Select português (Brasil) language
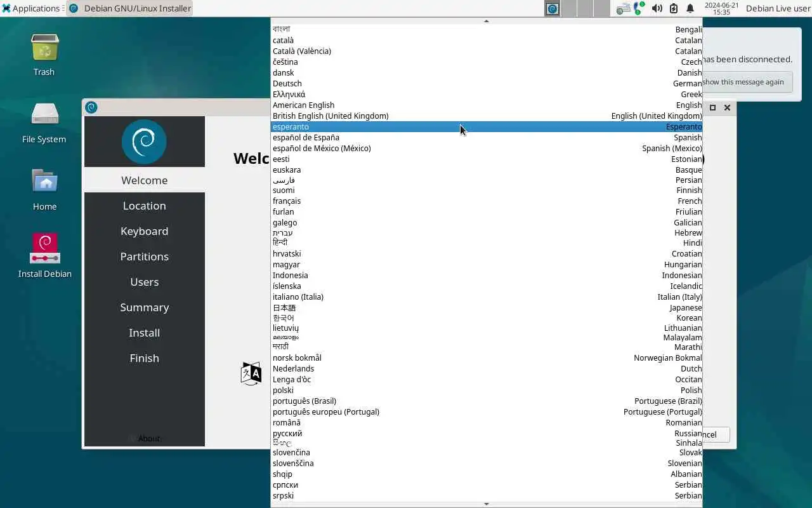Screen dimensions: 812x508 point(487,401)
